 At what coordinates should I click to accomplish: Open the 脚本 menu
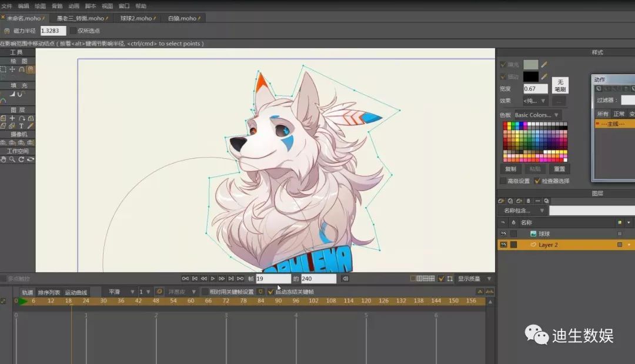point(91,6)
